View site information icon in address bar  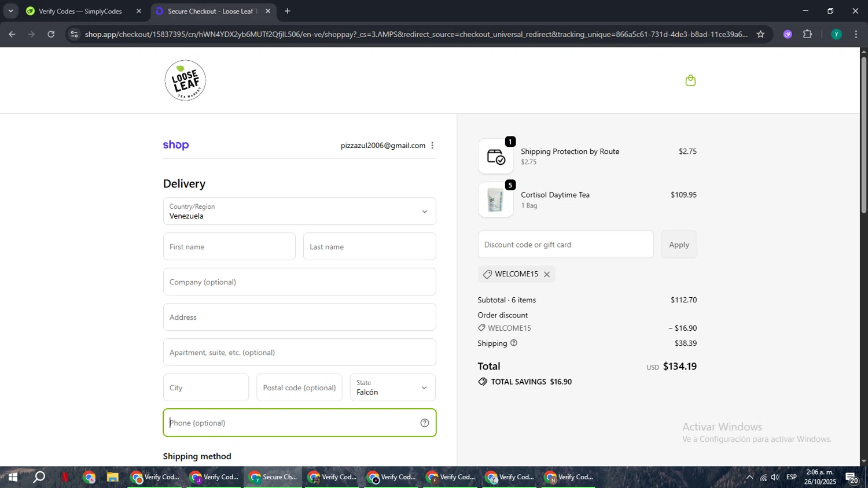click(x=74, y=34)
